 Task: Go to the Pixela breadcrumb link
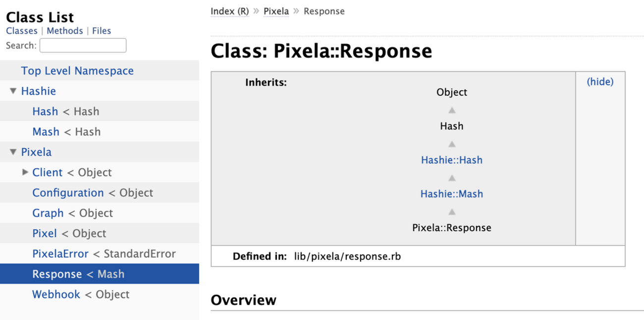coord(276,11)
